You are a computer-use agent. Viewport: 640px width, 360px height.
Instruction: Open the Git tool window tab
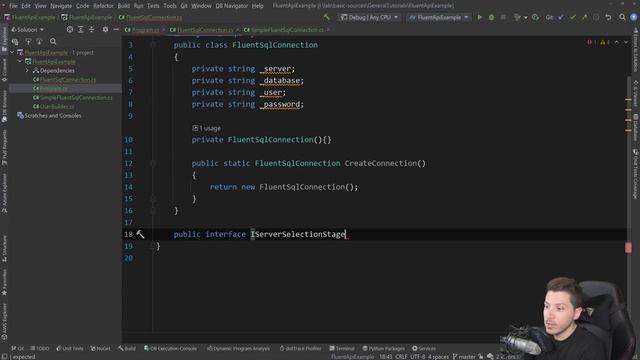click(17, 349)
